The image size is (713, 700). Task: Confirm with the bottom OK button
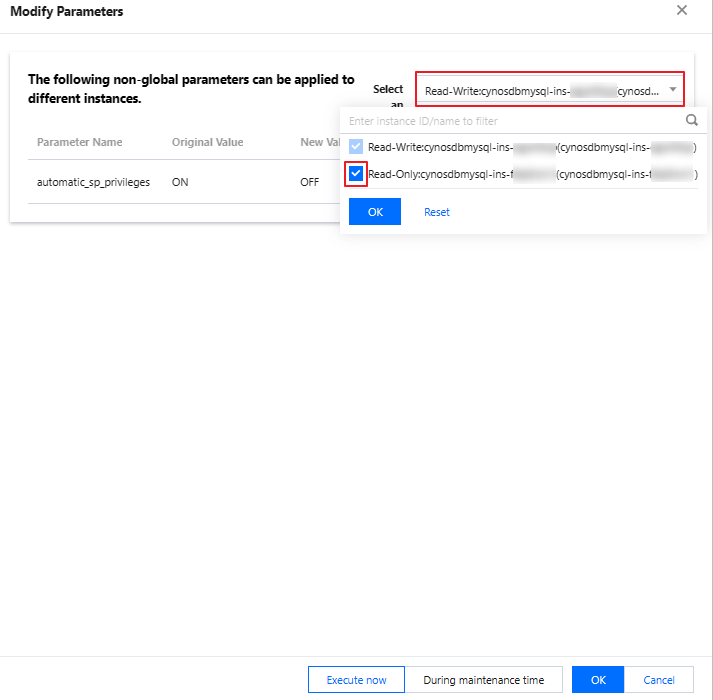click(x=598, y=680)
